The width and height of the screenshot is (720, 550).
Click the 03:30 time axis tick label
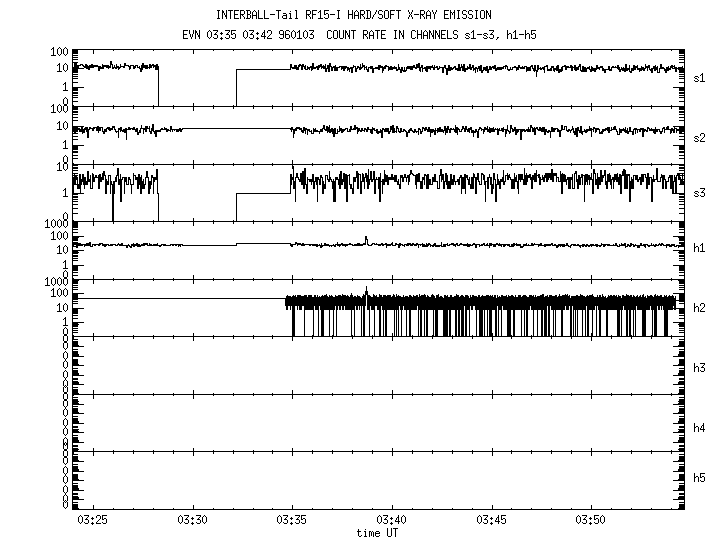192,520
